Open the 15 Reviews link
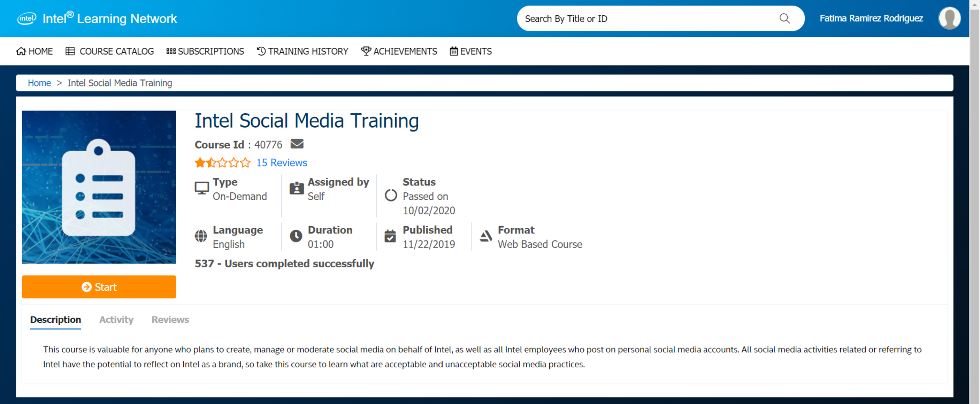980x404 pixels. click(x=281, y=163)
